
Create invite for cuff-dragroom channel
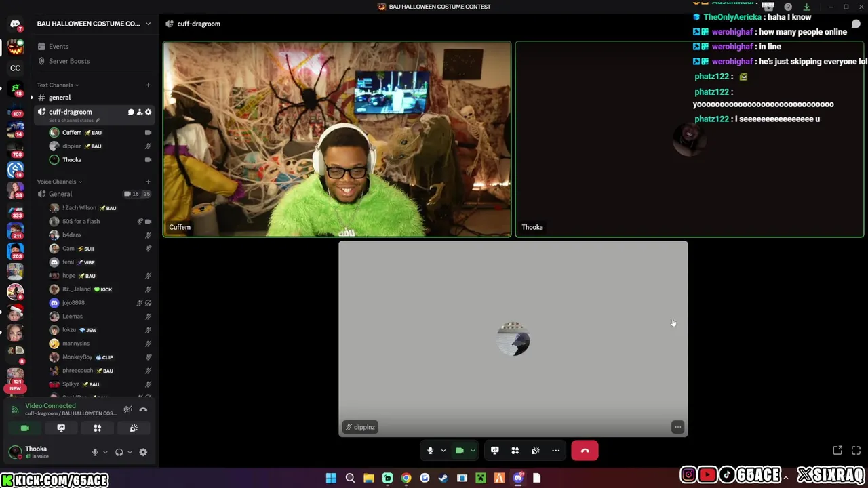coord(140,112)
